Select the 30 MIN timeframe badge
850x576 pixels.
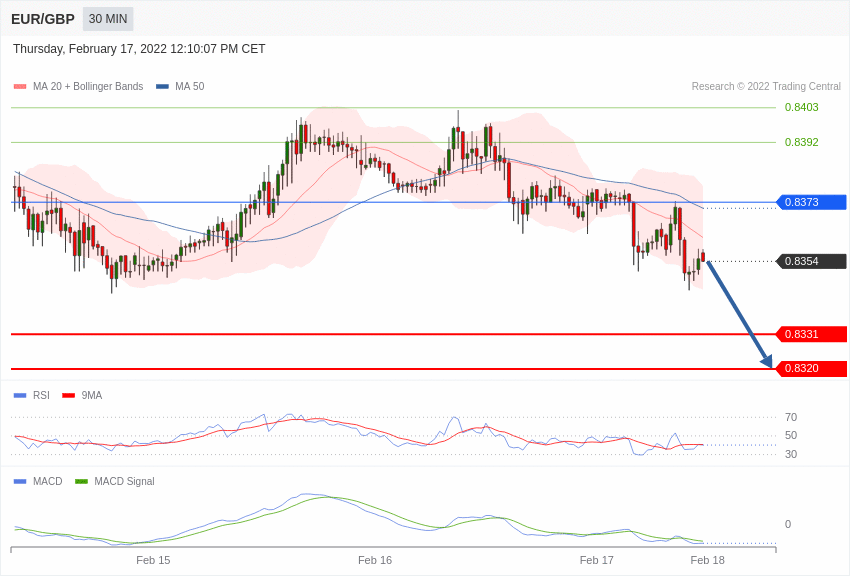108,19
